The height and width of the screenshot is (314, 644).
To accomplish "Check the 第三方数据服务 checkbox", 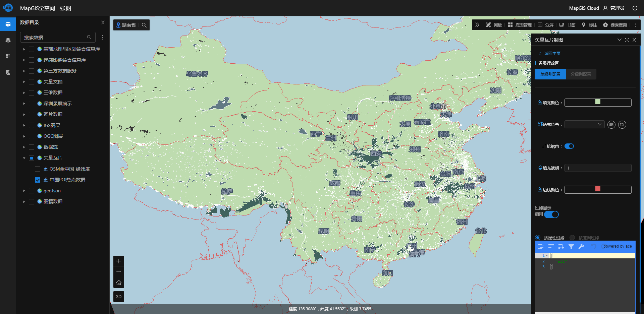I will (32, 71).
